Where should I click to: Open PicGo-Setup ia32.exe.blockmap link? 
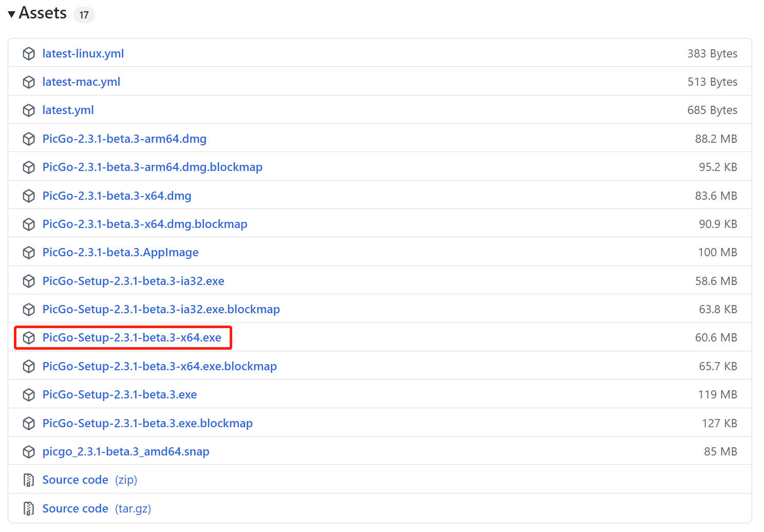(161, 310)
